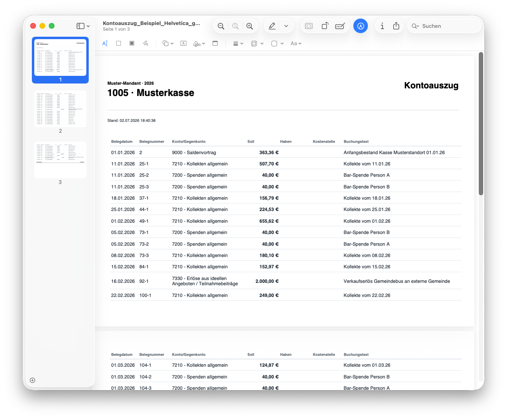Screen dimensions: 507x420
Task: Open the Shapes dropdown menu
Action: (x=168, y=44)
